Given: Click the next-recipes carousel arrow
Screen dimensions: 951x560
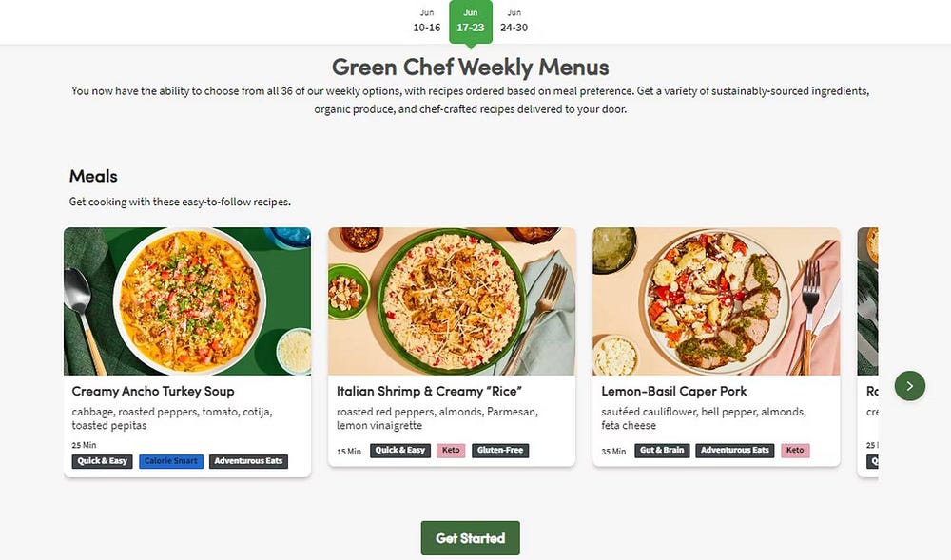Looking at the screenshot, I should pos(909,386).
